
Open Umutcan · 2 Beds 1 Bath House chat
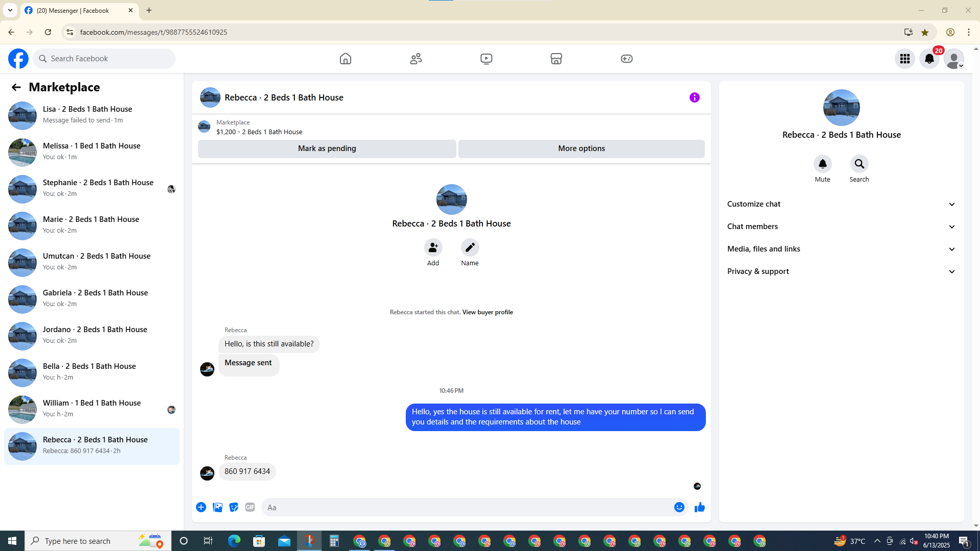click(92, 262)
